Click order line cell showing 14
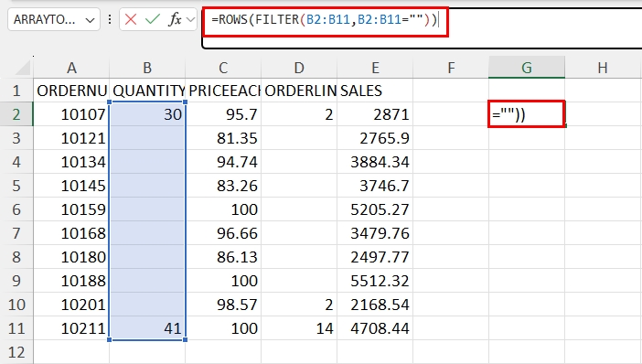 click(x=299, y=328)
